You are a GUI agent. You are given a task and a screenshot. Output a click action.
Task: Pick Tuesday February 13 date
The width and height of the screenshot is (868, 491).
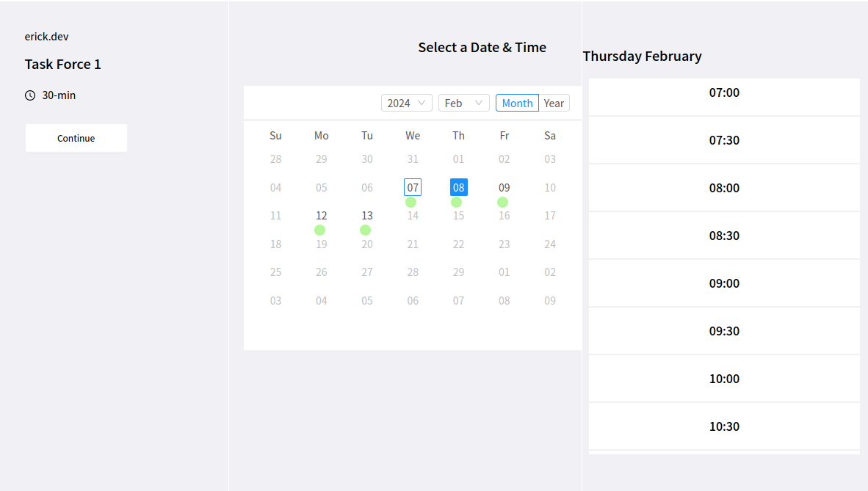(x=367, y=216)
